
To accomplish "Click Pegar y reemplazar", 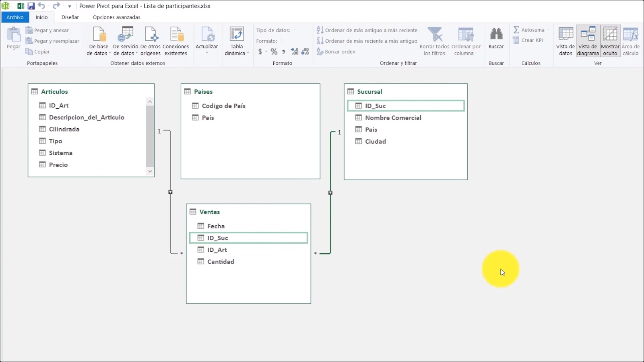I will click(52, 41).
